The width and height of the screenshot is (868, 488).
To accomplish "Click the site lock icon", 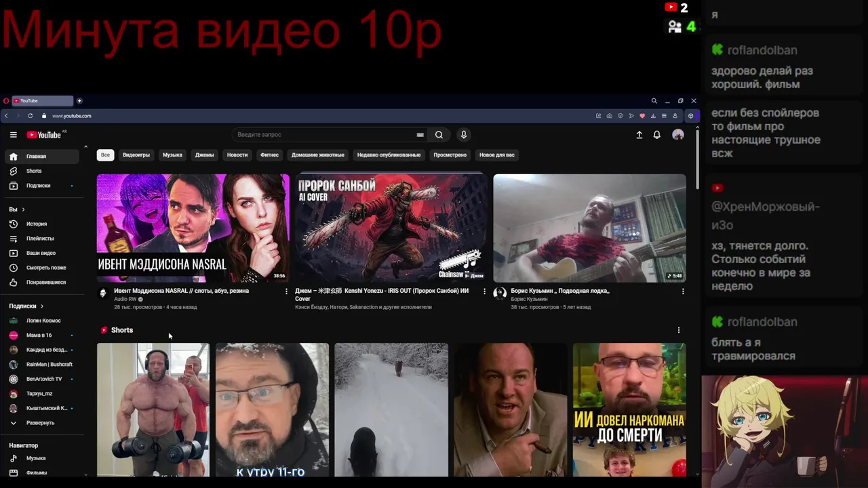I will [44, 116].
